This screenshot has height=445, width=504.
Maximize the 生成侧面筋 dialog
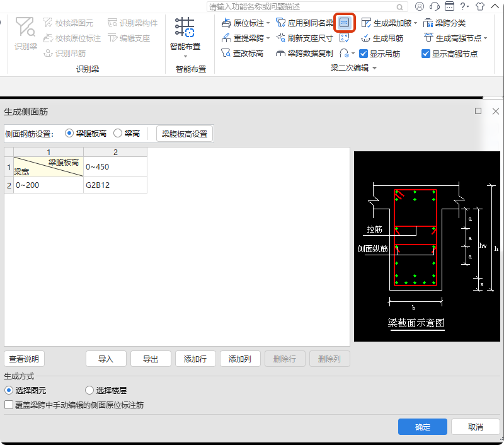(x=478, y=111)
